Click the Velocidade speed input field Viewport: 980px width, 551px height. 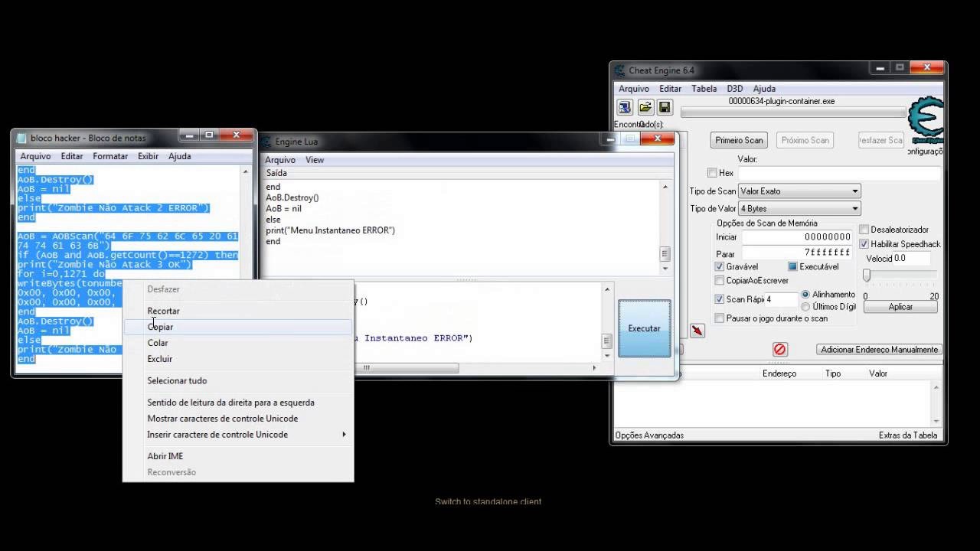tap(912, 259)
